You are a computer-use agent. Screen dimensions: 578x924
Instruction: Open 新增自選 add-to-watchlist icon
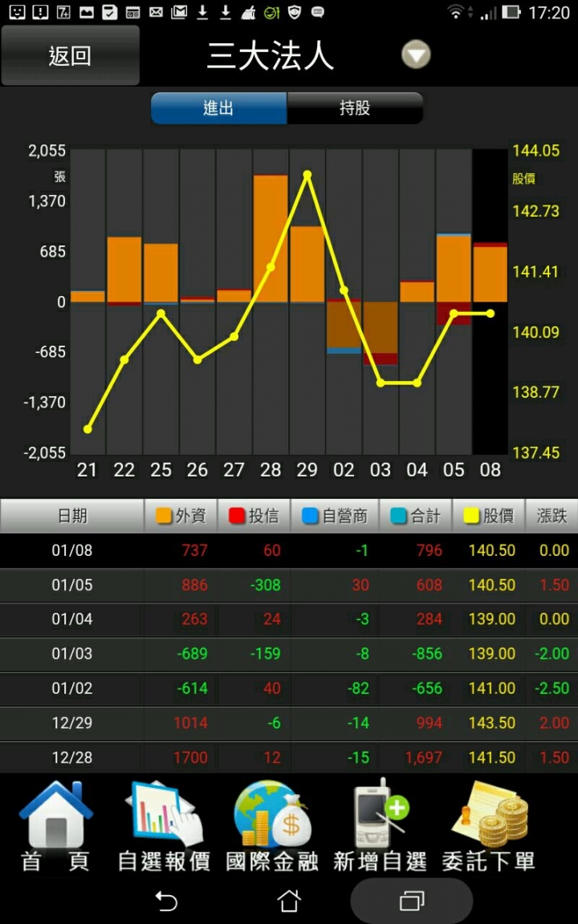380,827
